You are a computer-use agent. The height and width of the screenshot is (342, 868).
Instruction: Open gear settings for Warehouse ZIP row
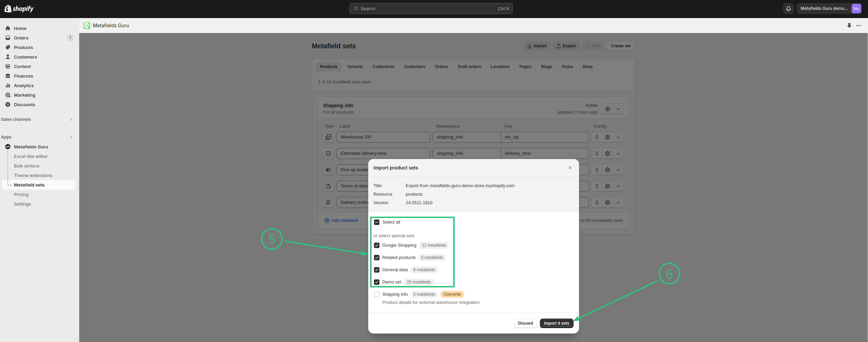(607, 137)
